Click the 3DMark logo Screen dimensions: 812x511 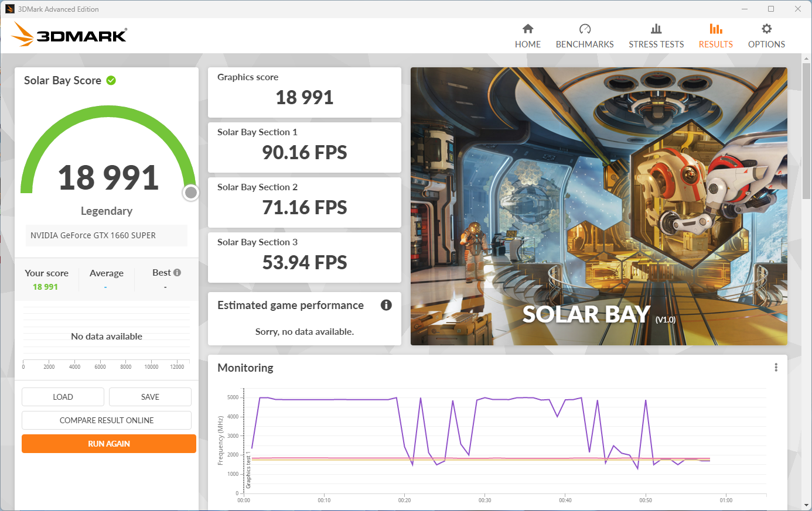pyautogui.click(x=69, y=35)
